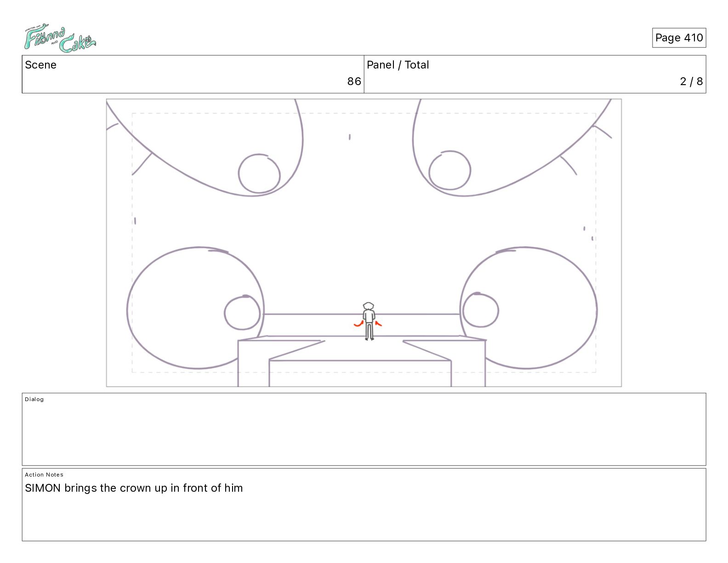
Task: Click the small circle in upper-right shape
Action: pyautogui.click(x=449, y=170)
